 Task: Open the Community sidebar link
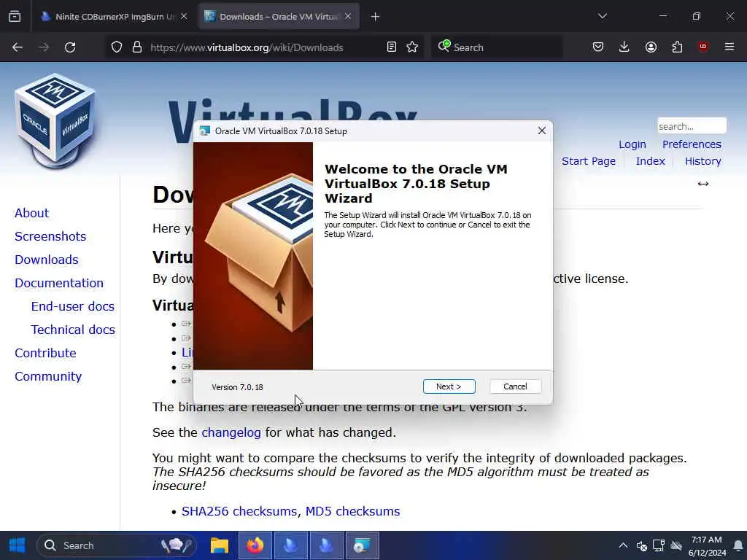(48, 376)
